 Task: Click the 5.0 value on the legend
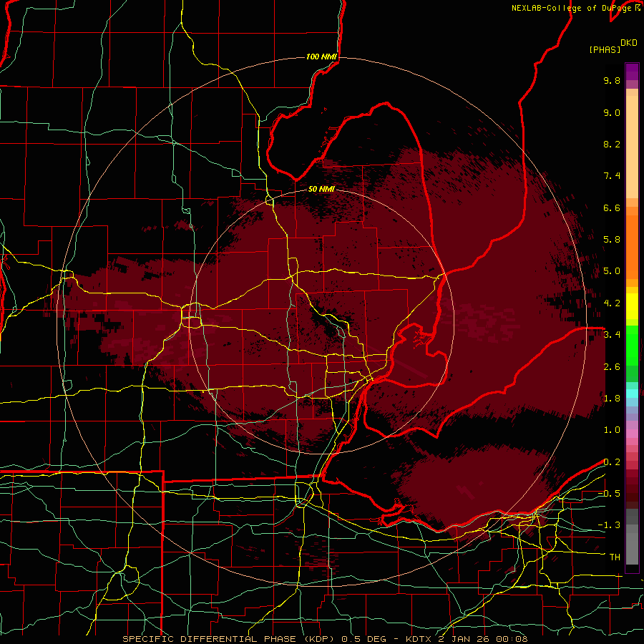click(x=612, y=271)
